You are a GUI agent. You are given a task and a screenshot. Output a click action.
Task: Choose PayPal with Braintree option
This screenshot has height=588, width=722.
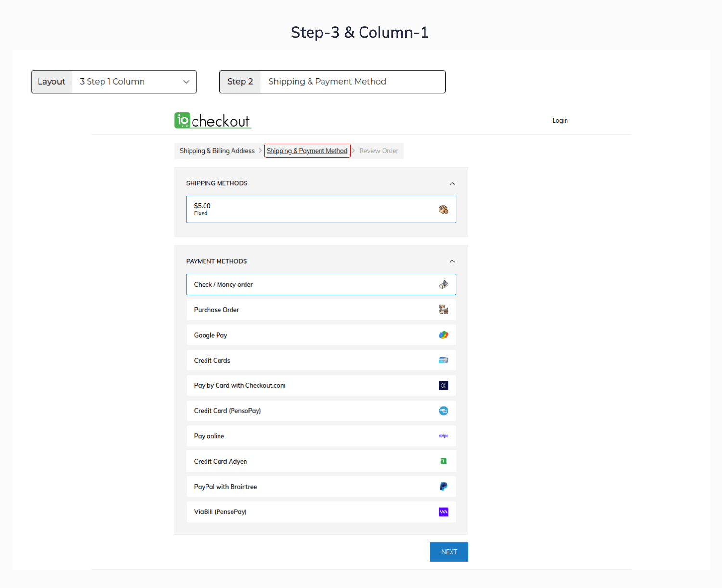click(321, 486)
